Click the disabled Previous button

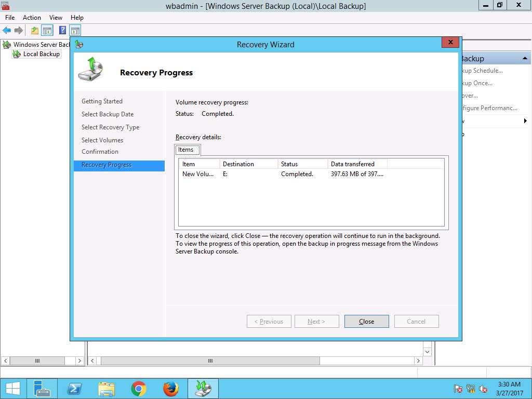(x=269, y=321)
